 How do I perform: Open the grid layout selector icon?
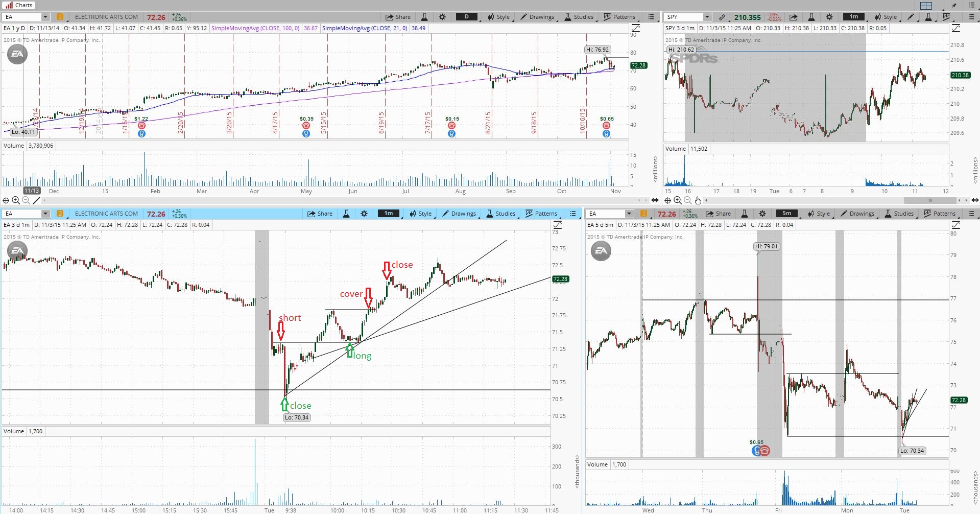click(926, 6)
